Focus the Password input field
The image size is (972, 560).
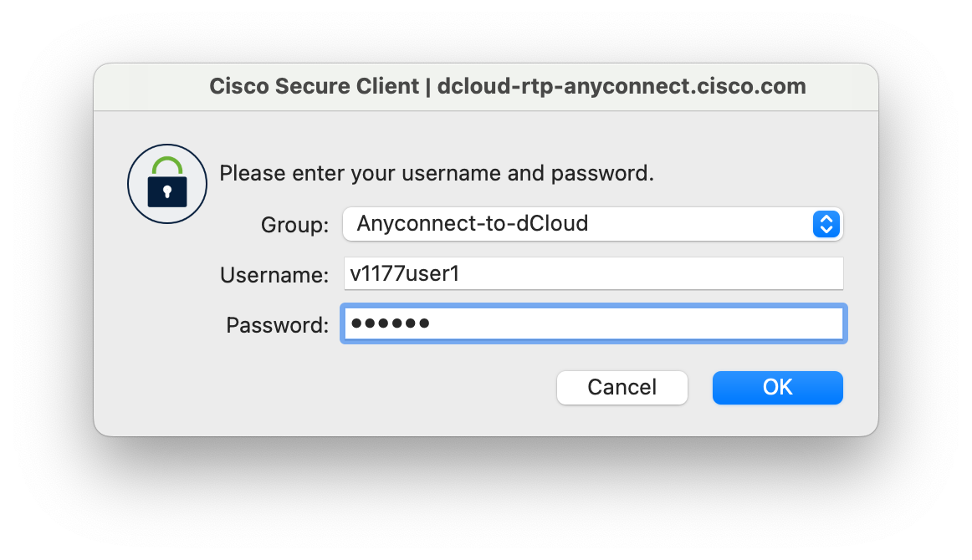593,323
